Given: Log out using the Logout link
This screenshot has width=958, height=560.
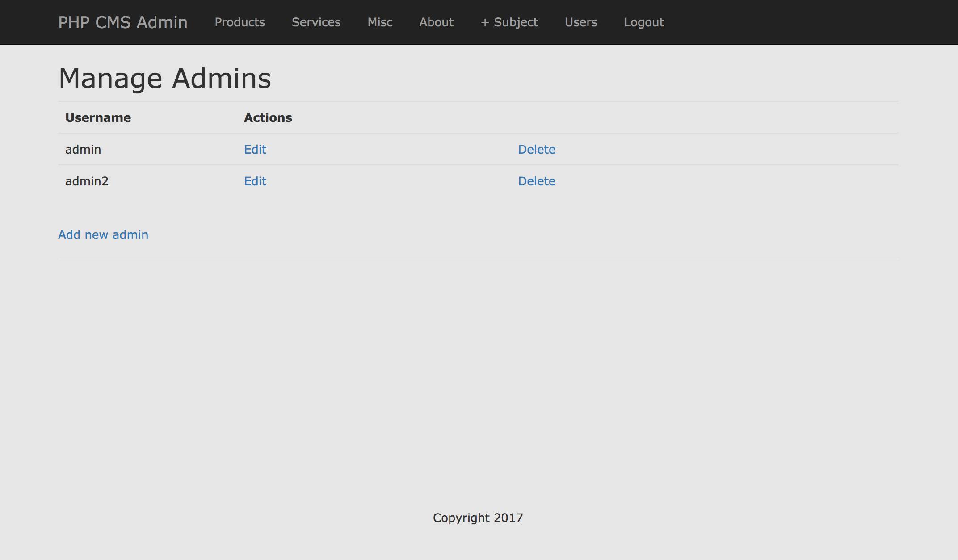Looking at the screenshot, I should (x=643, y=22).
